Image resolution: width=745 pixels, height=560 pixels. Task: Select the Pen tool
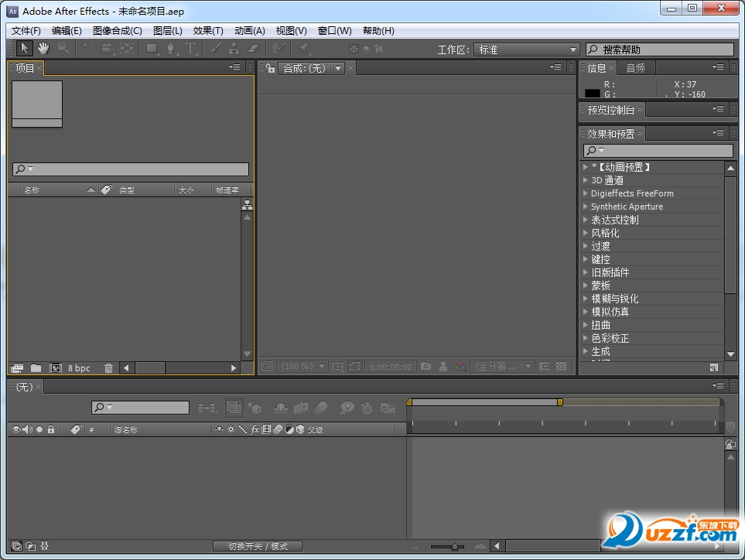click(170, 49)
